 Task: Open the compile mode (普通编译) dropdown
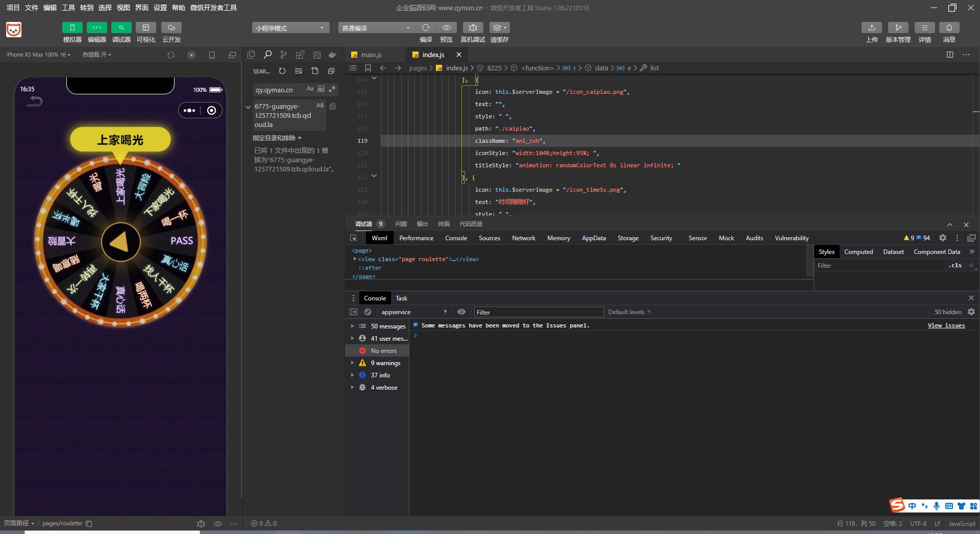click(376, 28)
